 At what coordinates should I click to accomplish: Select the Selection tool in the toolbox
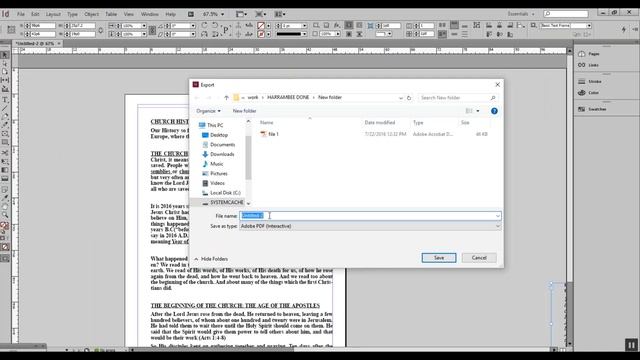tap(5, 55)
